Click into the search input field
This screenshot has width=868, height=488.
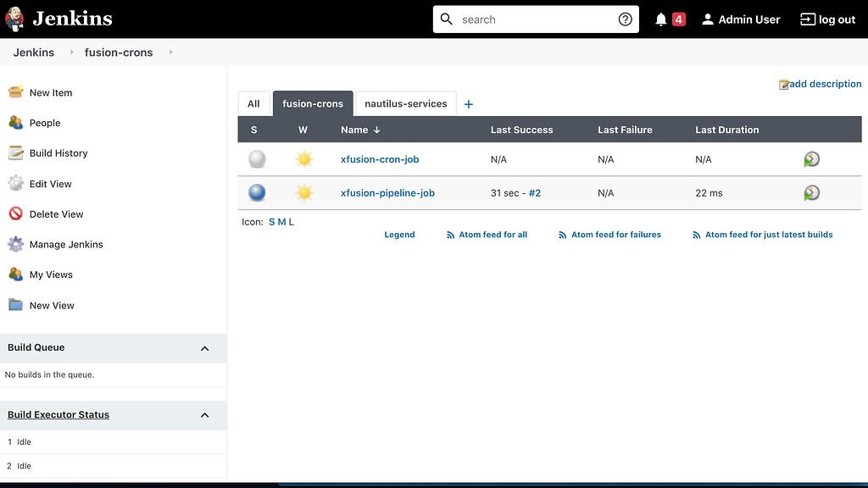coord(534,19)
